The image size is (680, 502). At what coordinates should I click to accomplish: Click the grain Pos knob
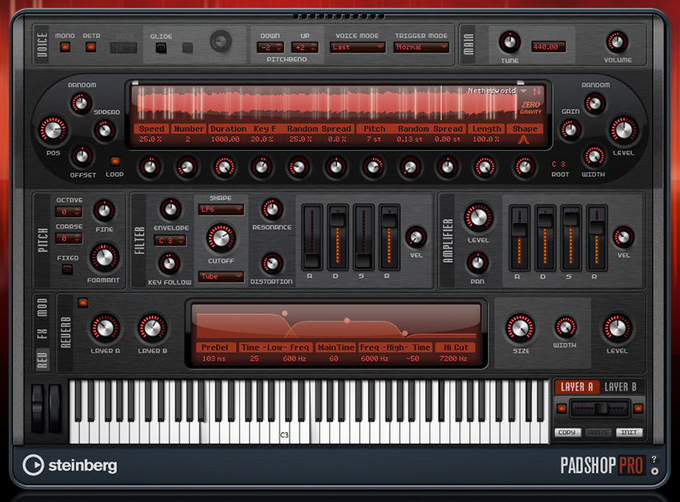point(53,130)
